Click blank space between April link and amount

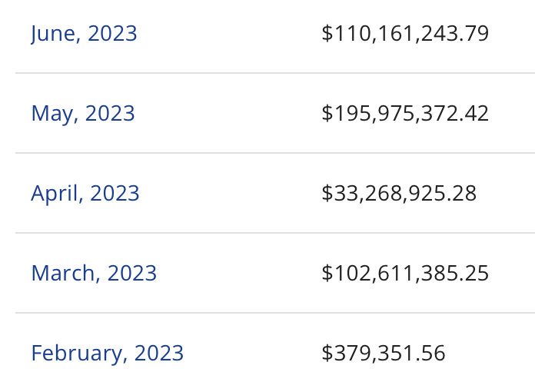[x=231, y=194]
